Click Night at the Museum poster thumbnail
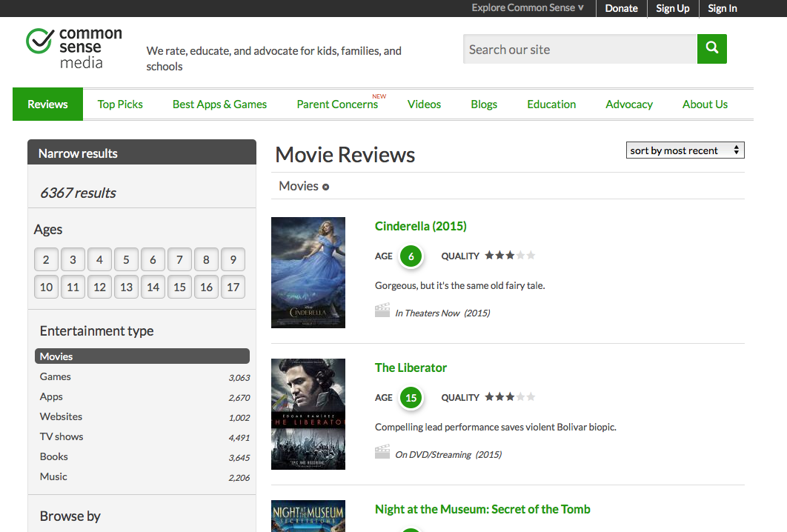 tap(308, 516)
